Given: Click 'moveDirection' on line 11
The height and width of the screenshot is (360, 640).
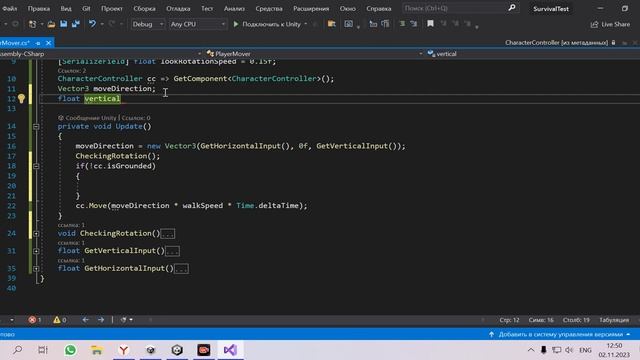Looking at the screenshot, I should point(122,89).
